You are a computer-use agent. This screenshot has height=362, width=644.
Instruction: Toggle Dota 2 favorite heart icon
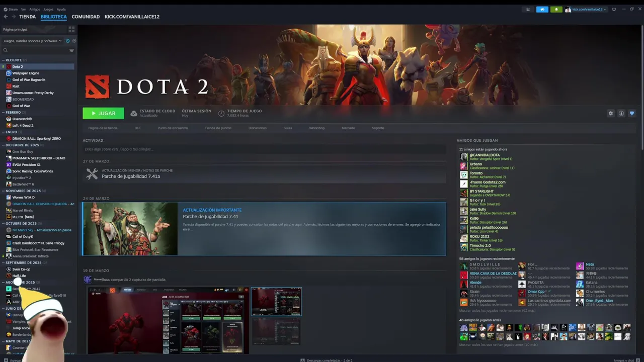click(632, 113)
